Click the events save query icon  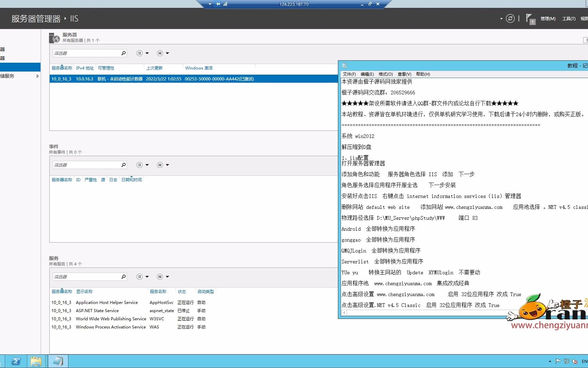pyautogui.click(x=160, y=165)
